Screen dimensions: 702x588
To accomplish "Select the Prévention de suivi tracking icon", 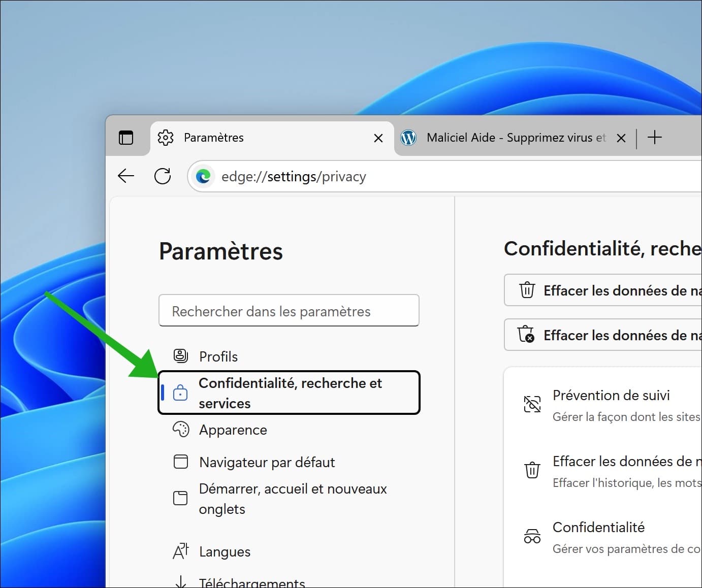I will tap(532, 404).
